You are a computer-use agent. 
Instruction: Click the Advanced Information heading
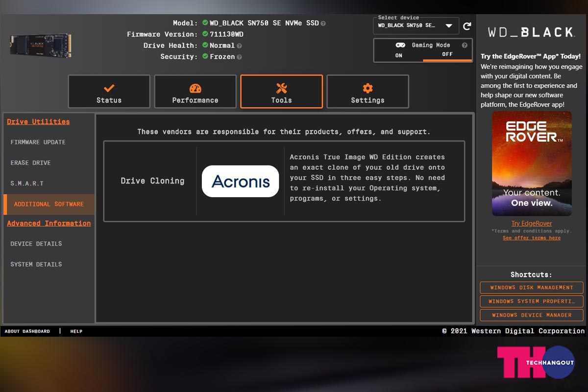[x=49, y=224]
